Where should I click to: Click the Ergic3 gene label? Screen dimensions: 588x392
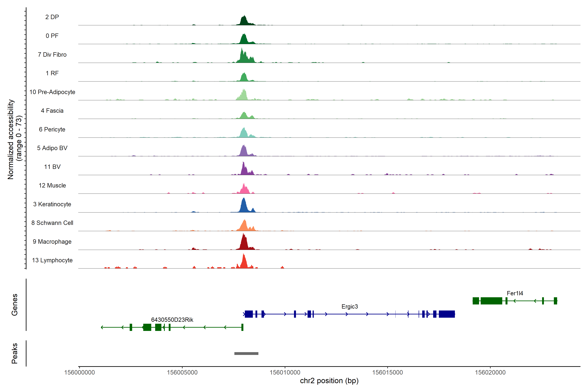350,307
